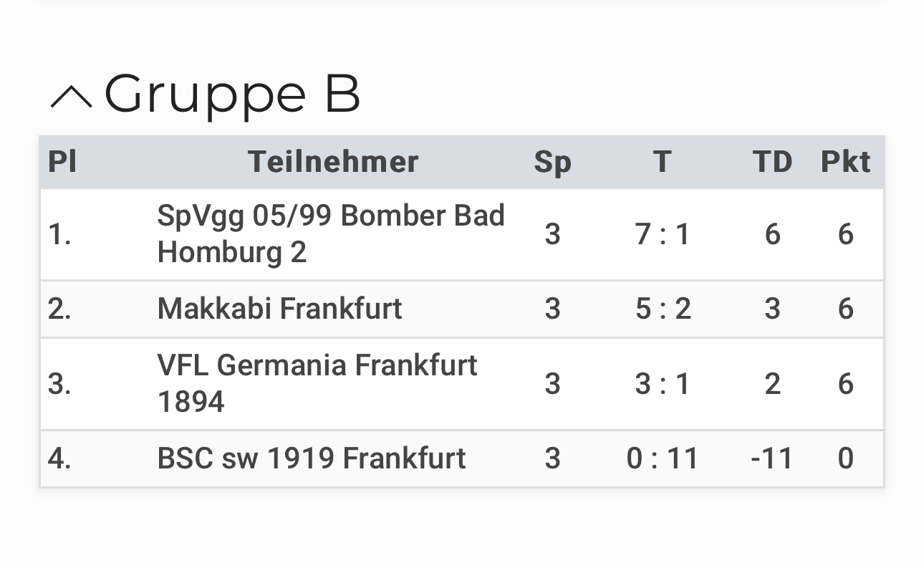
Task: Click the -11 goal difference cell
Action: (x=772, y=458)
